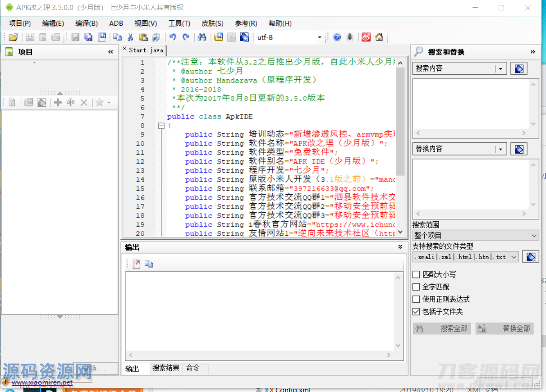Click the blue save-all floppy icon
Screen dimensions: 546x392
click(x=88, y=37)
